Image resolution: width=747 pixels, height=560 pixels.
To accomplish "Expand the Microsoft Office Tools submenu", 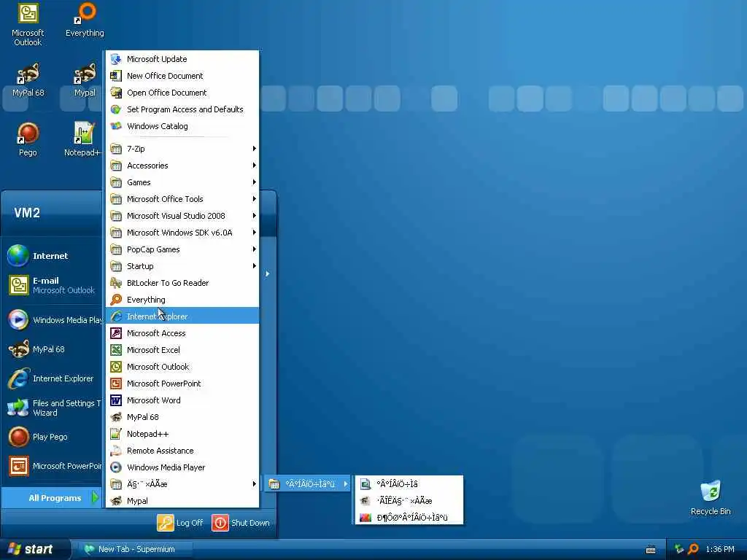I will 182,199.
